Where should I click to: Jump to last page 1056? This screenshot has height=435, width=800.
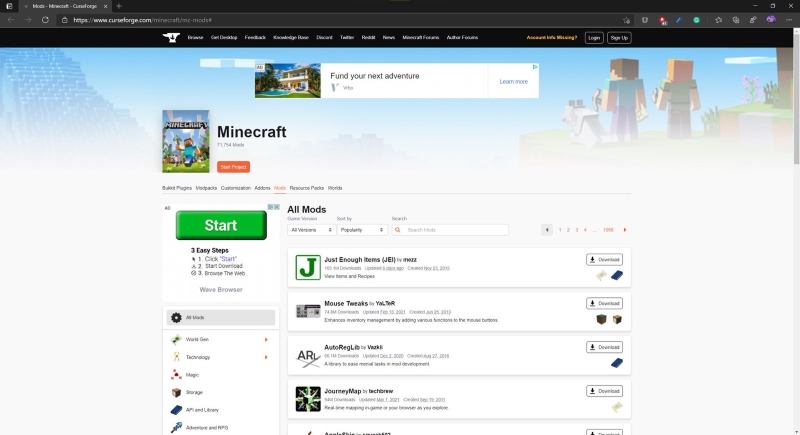608,230
